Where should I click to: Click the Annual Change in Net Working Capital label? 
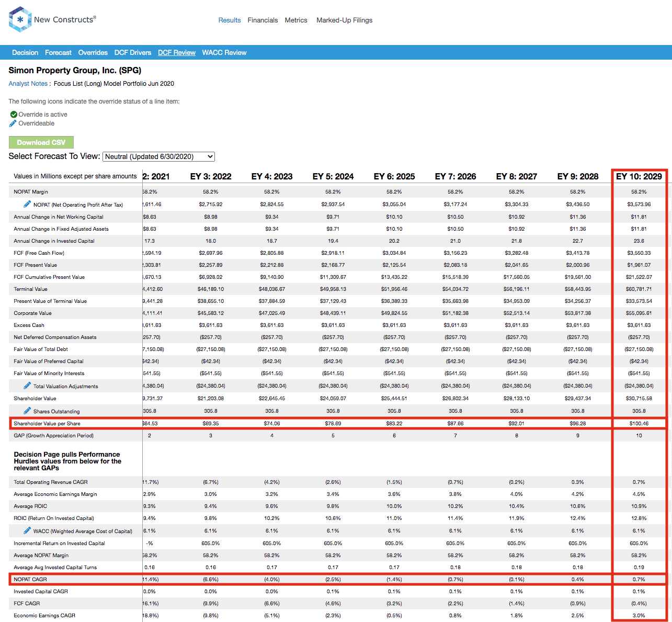point(59,217)
